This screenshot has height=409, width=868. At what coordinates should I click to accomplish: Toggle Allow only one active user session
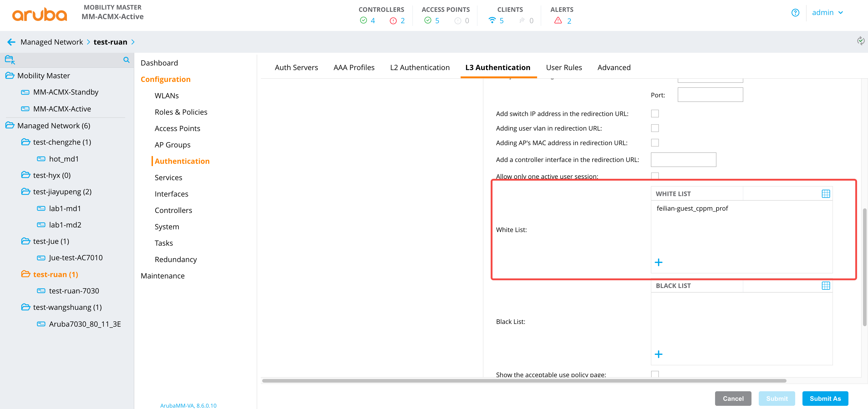655,176
